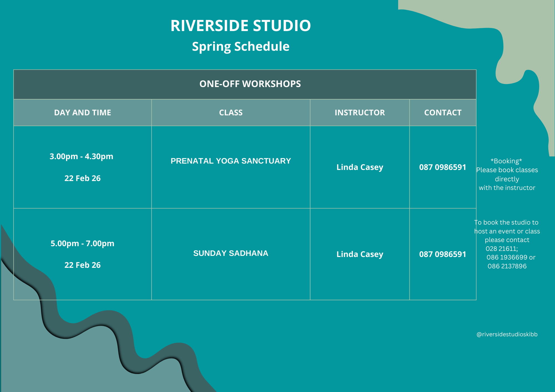This screenshot has width=555, height=392.
Task: Click phone number in Sunday Sadhana row
Action: click(x=443, y=254)
